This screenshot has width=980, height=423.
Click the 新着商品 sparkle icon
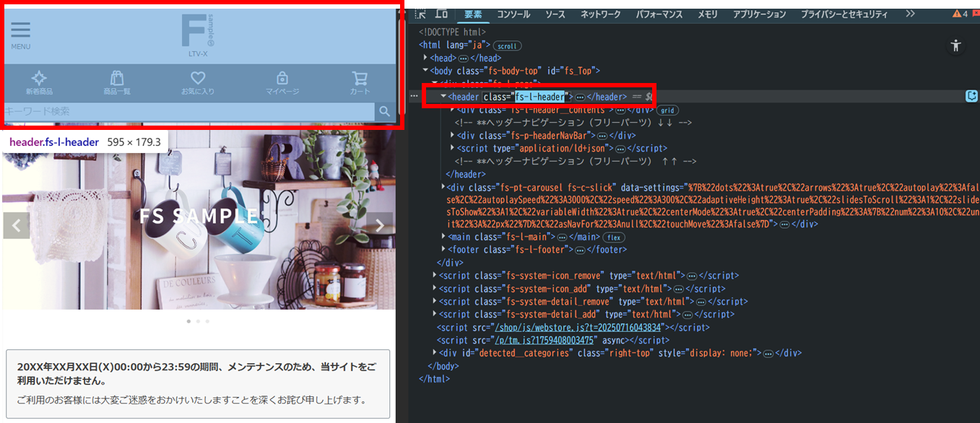(x=39, y=79)
